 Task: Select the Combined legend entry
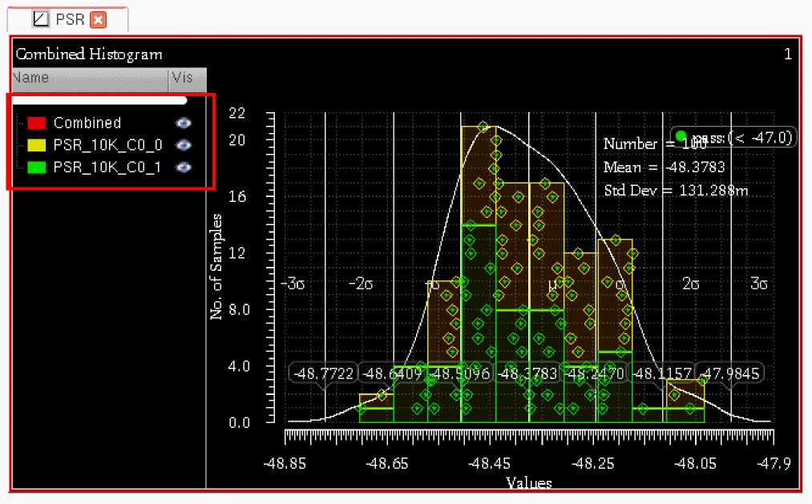(87, 123)
